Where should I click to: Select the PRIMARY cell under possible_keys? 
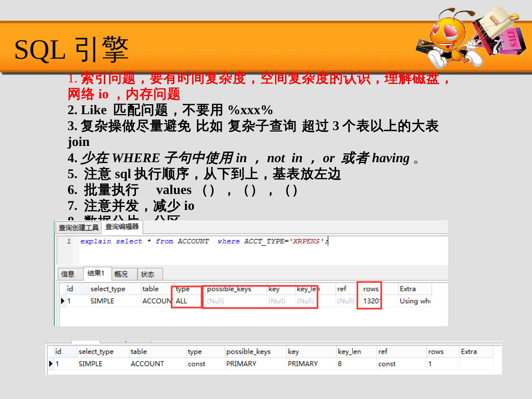pos(241,364)
